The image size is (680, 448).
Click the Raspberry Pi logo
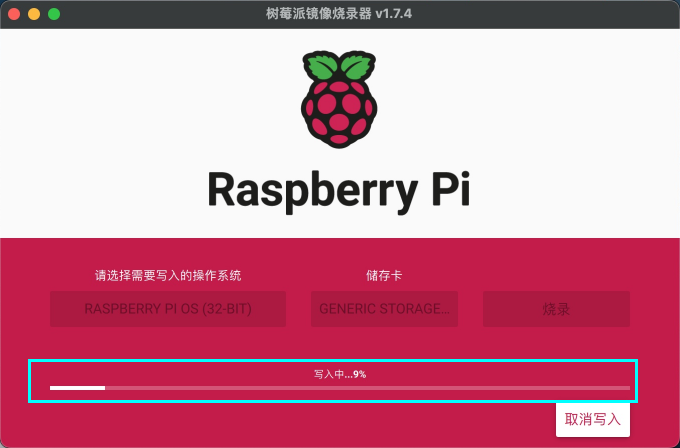click(x=340, y=99)
